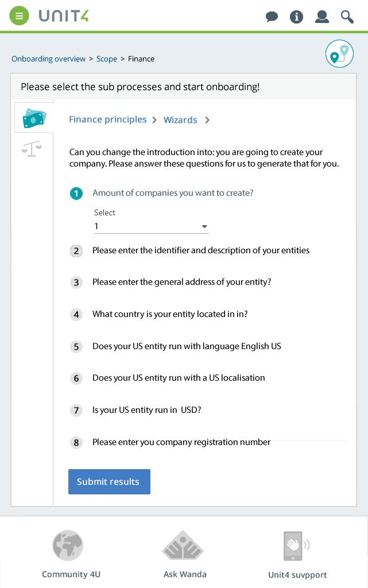The image size is (368, 588).
Task: Go to Onboarding overview breadcrumb
Action: tap(48, 59)
